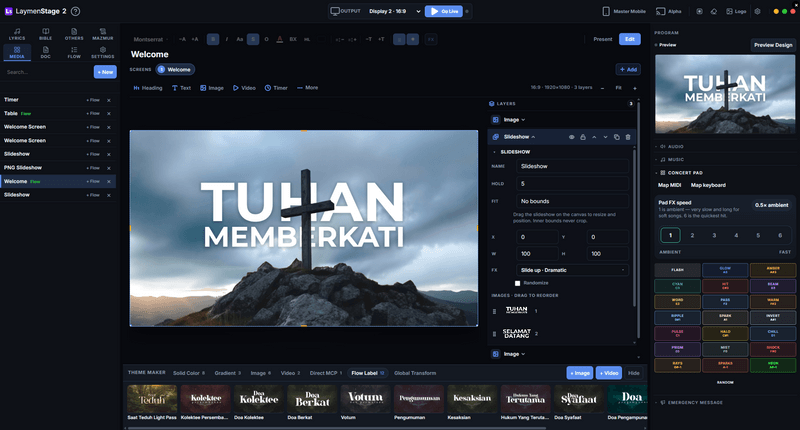Click the Present button

[603, 39]
